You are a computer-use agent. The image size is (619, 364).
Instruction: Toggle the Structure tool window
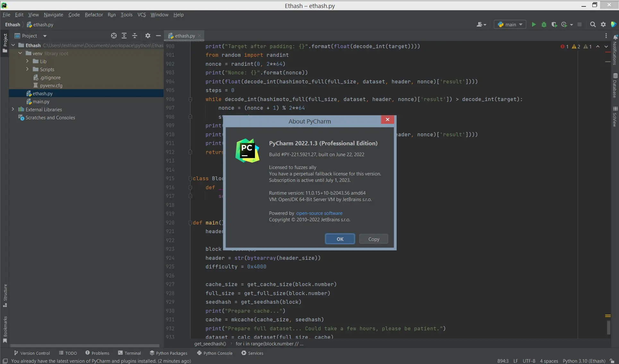(x=5, y=295)
